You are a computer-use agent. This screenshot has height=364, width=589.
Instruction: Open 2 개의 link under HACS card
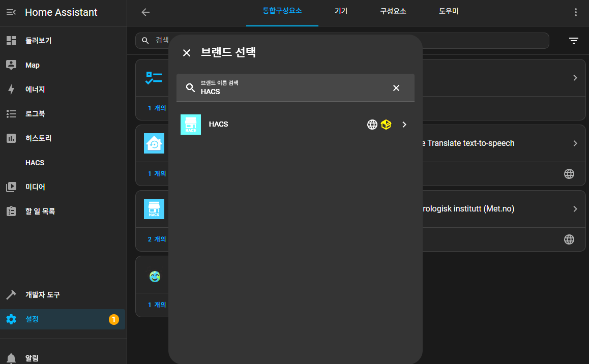(157, 239)
